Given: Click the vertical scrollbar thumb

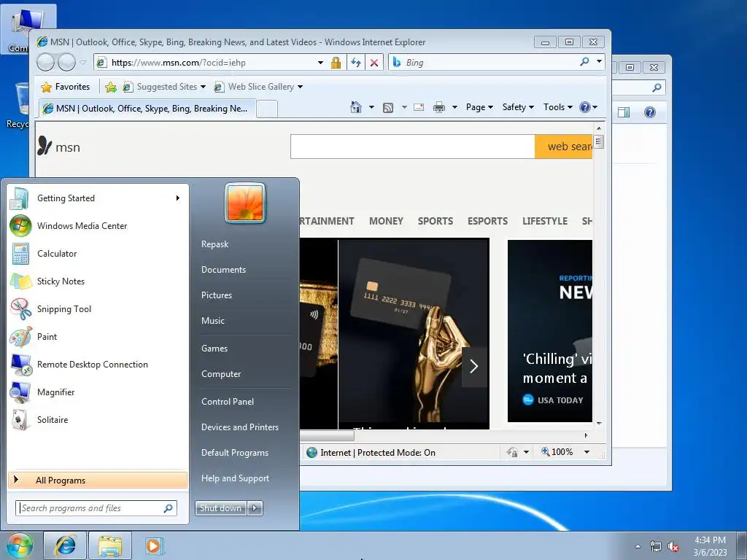Looking at the screenshot, I should (599, 142).
